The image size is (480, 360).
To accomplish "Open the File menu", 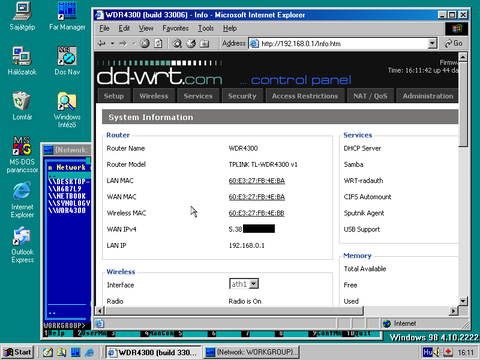I will tap(104, 28).
